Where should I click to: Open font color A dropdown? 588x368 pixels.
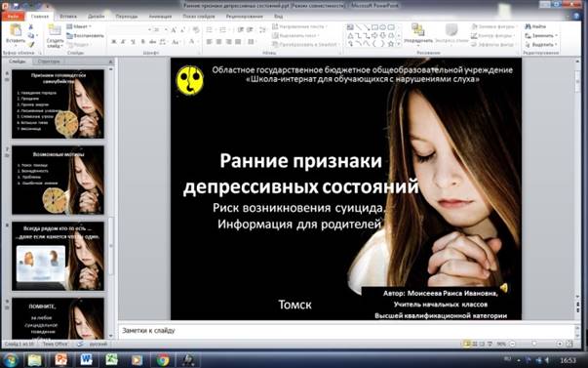pos(193,42)
